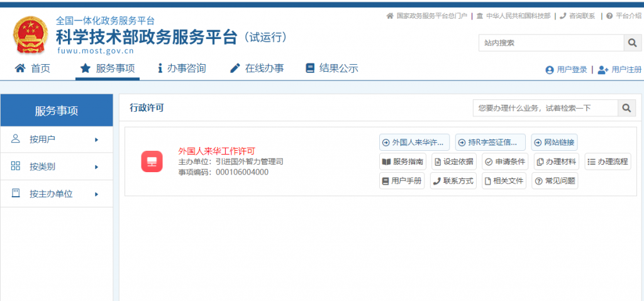The height and width of the screenshot is (301, 644).
Task: Focus the 站内搜索 input field
Action: [x=552, y=43]
